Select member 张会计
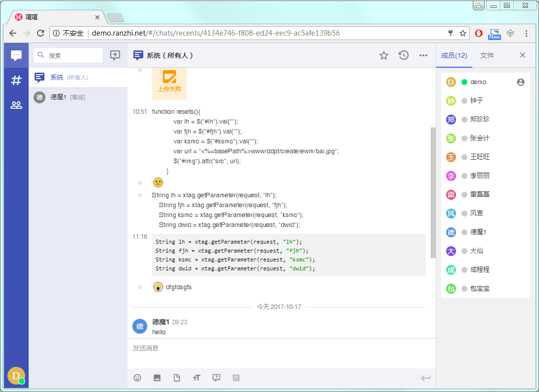 [x=485, y=138]
